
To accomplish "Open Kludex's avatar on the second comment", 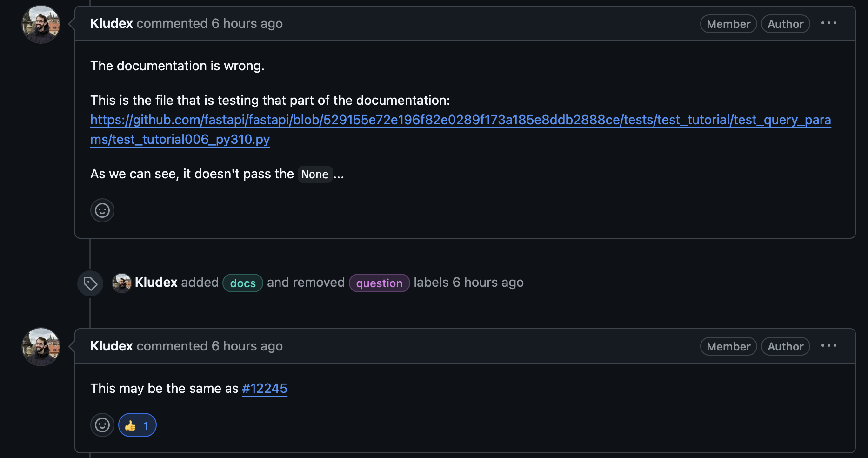I will (x=41, y=347).
